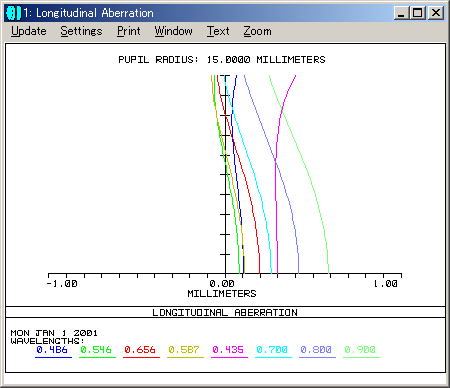Click the WAVELENGTHS: label

(47, 341)
